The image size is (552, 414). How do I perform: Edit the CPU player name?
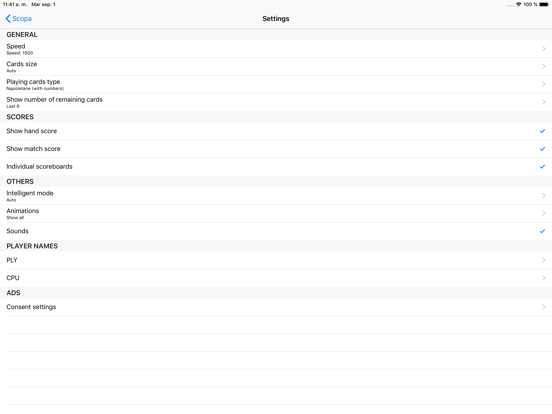tap(276, 278)
